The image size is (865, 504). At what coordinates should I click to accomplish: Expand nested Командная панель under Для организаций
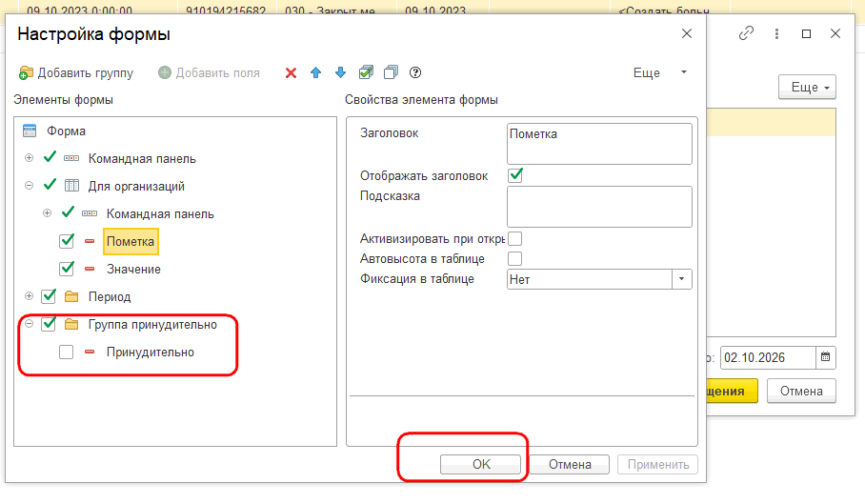point(48,212)
